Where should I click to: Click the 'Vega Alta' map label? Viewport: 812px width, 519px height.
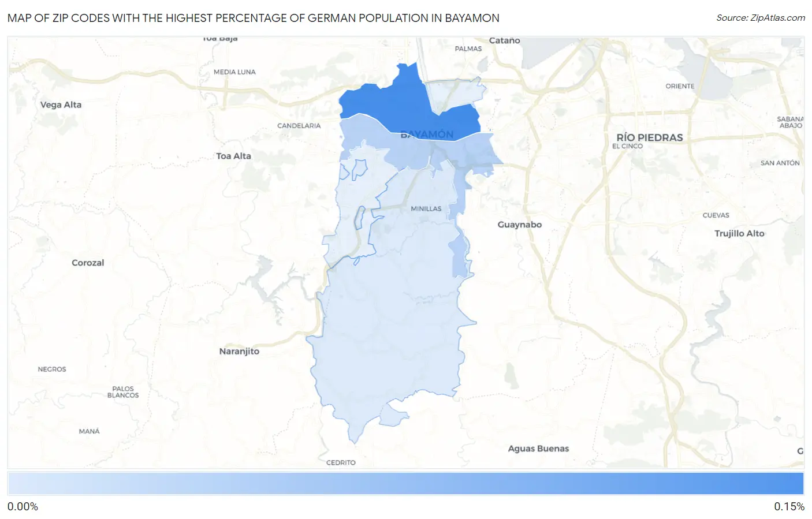(61, 104)
